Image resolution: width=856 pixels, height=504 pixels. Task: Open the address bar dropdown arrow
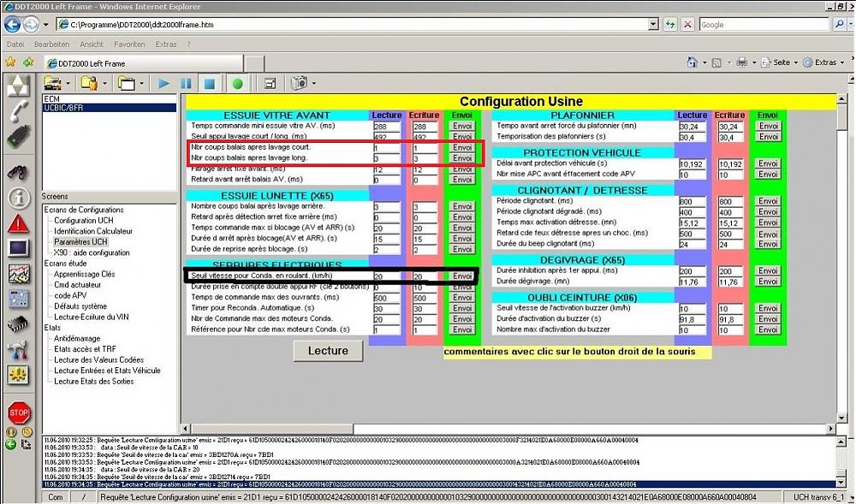click(654, 25)
